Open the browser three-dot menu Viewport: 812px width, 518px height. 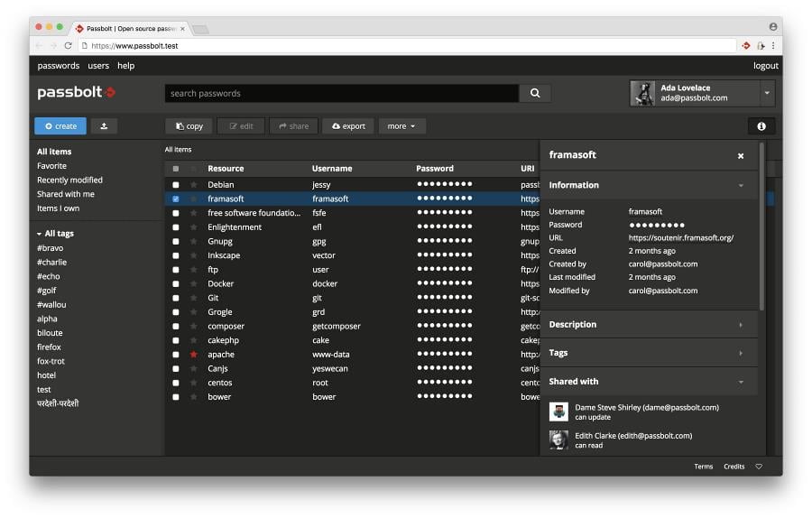click(x=773, y=46)
